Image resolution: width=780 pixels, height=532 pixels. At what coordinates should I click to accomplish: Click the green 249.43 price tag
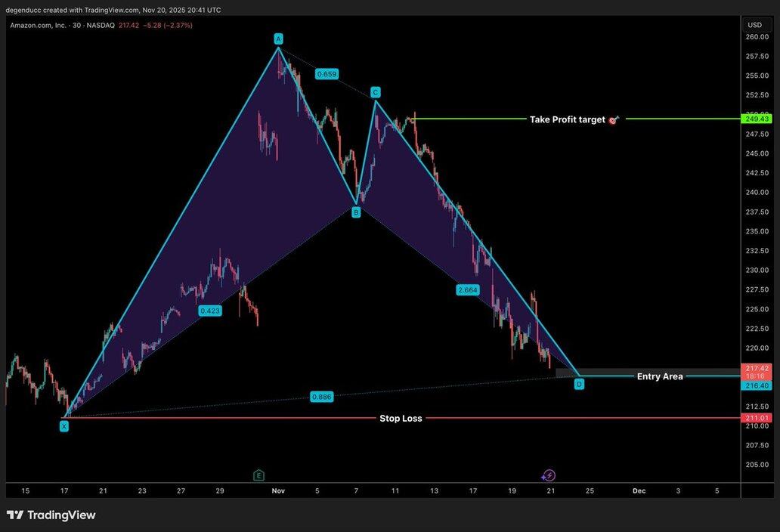[x=757, y=119]
